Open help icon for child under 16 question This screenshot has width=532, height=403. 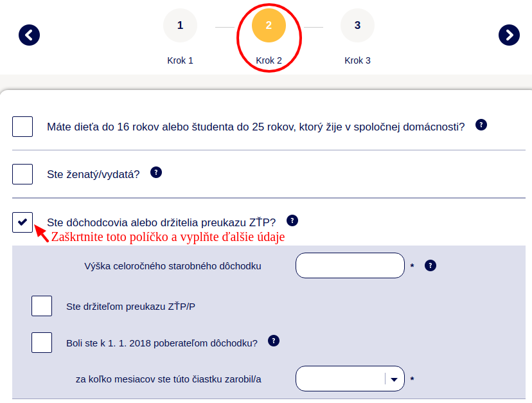click(x=481, y=125)
